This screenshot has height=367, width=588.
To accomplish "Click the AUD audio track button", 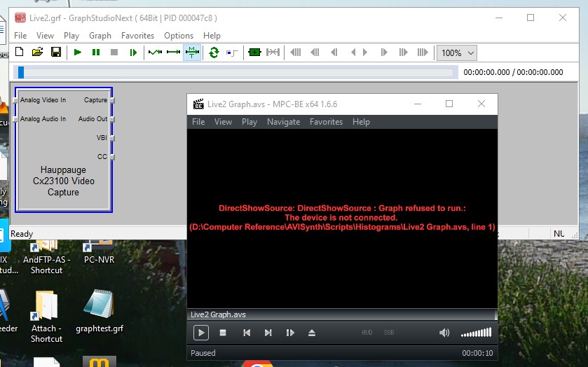I will [x=367, y=333].
